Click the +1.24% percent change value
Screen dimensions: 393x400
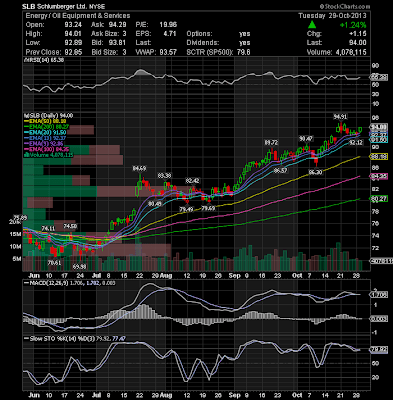353,25
